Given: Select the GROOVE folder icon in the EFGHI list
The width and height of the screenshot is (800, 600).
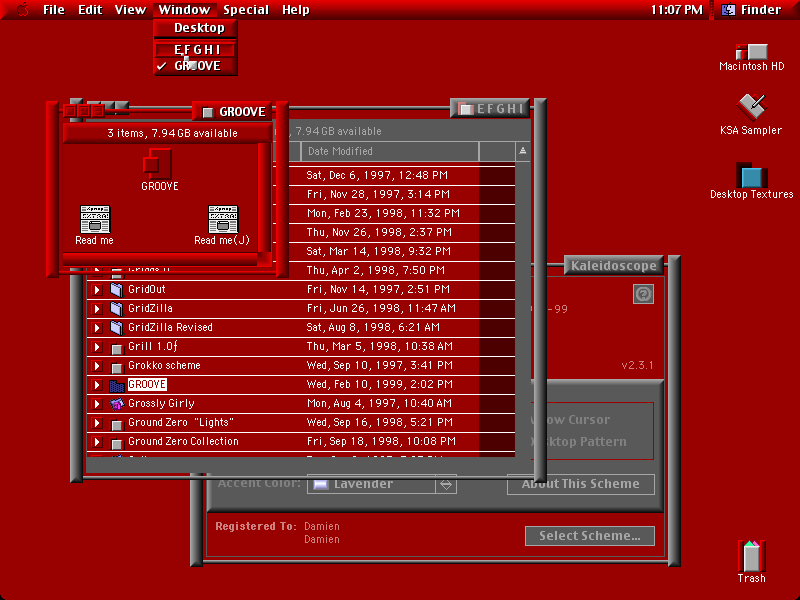Looking at the screenshot, I should [x=117, y=385].
